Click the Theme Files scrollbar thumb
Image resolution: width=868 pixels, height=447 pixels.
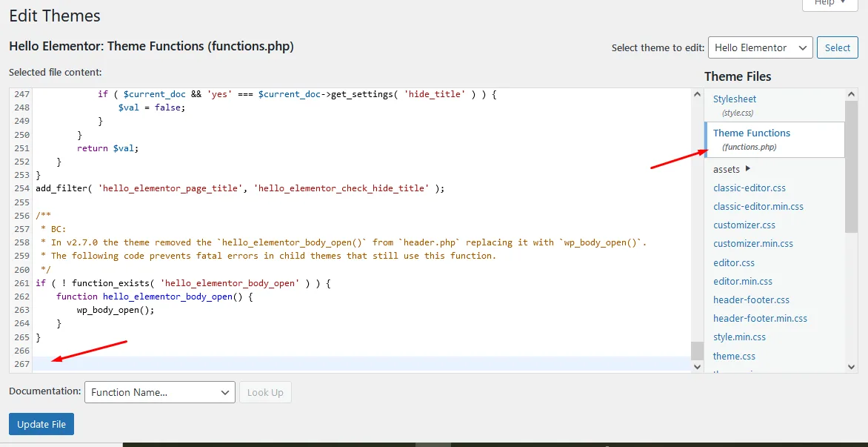852,166
